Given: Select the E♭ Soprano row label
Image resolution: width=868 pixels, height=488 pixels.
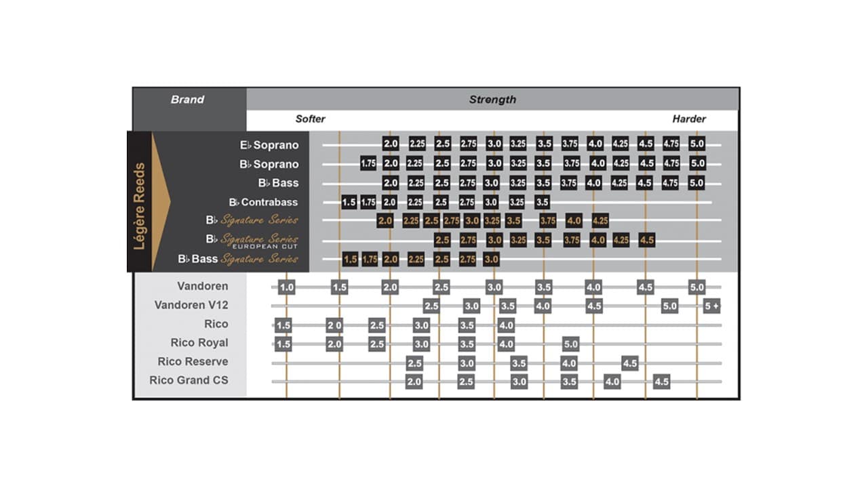Looking at the screenshot, I should pos(269,145).
